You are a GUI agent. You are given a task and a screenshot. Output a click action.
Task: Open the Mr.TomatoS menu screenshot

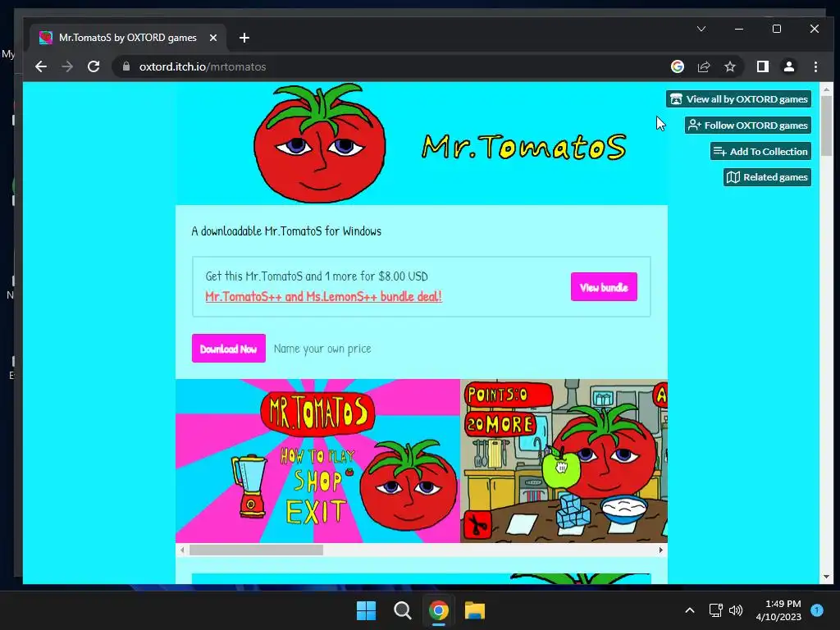pos(317,461)
